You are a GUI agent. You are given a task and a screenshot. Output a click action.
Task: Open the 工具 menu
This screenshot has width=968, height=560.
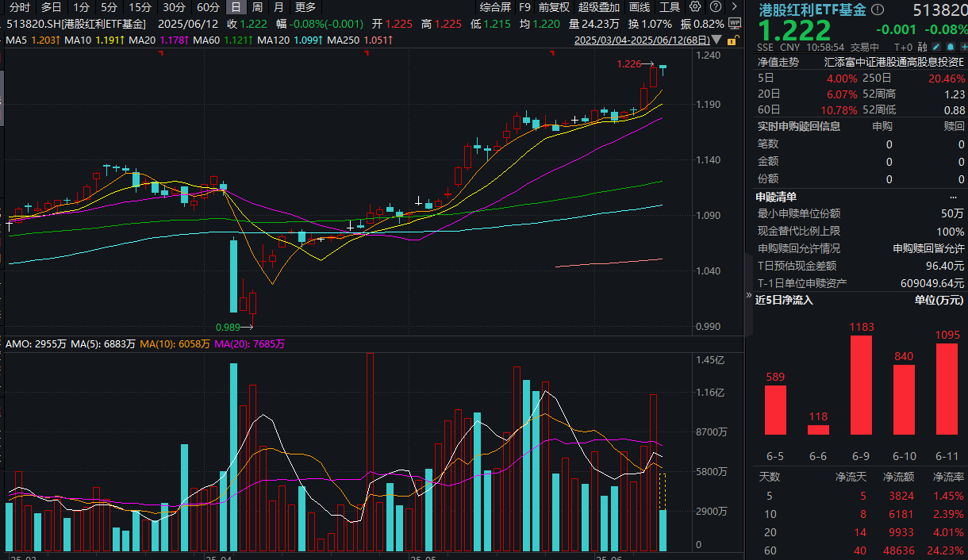(x=669, y=7)
